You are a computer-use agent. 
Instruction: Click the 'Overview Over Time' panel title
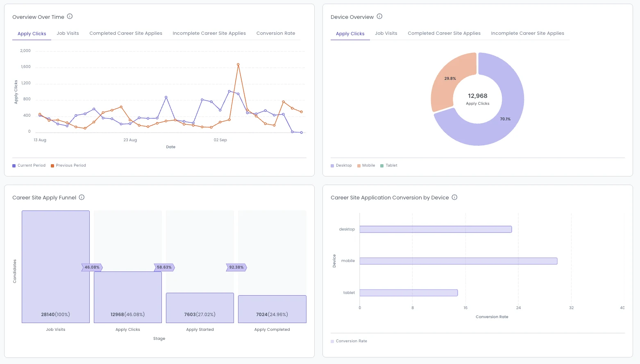coord(38,17)
